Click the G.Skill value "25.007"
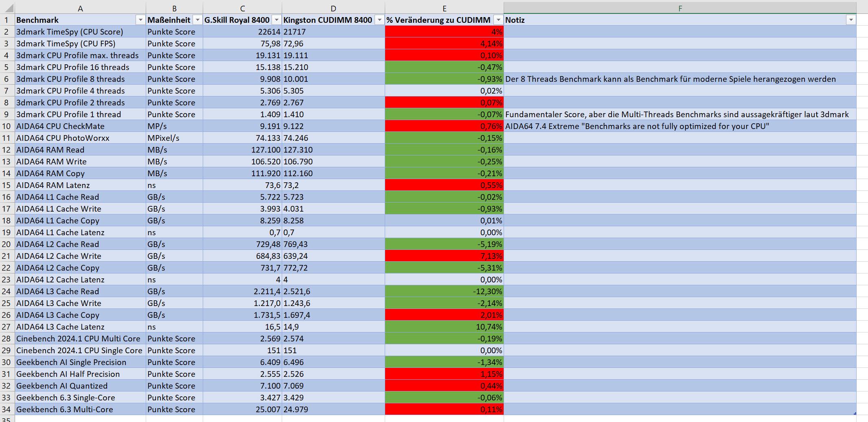Viewport: 868px width, 422px height. coord(242,409)
